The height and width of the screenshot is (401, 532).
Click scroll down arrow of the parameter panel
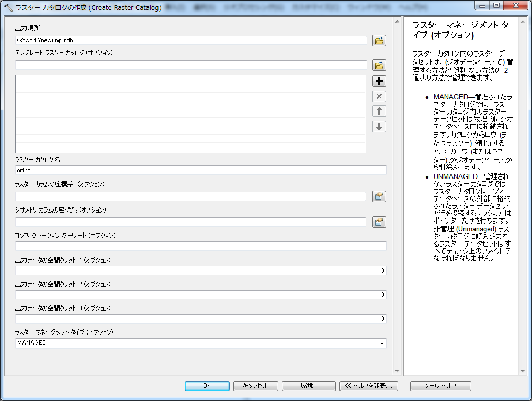[x=397, y=371]
